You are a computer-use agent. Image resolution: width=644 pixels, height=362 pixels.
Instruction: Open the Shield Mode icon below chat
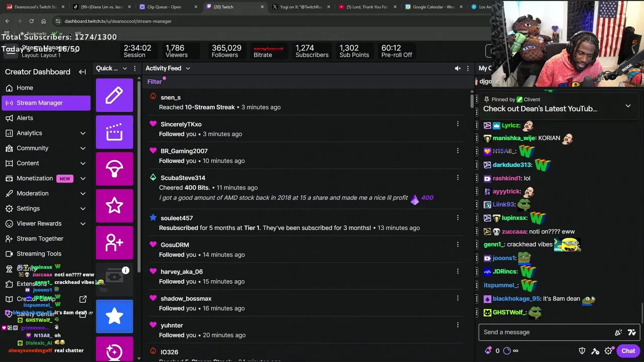582,351
